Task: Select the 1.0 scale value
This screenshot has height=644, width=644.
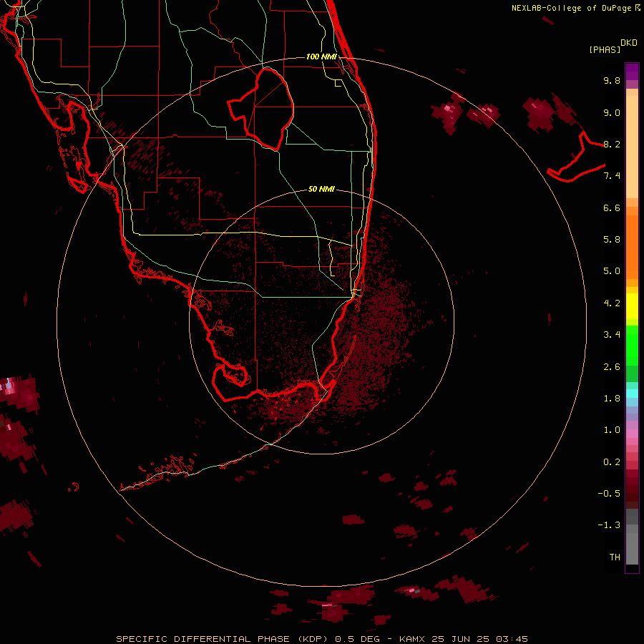Action: click(612, 430)
